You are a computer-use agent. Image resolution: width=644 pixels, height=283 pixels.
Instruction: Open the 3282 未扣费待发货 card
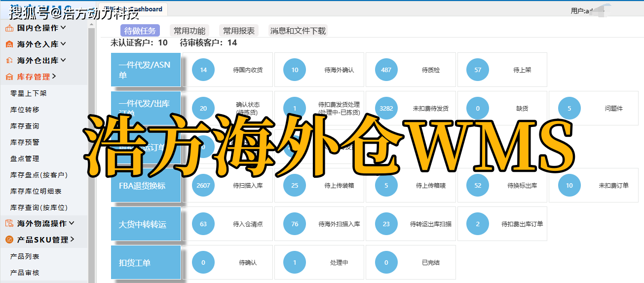(x=411, y=108)
